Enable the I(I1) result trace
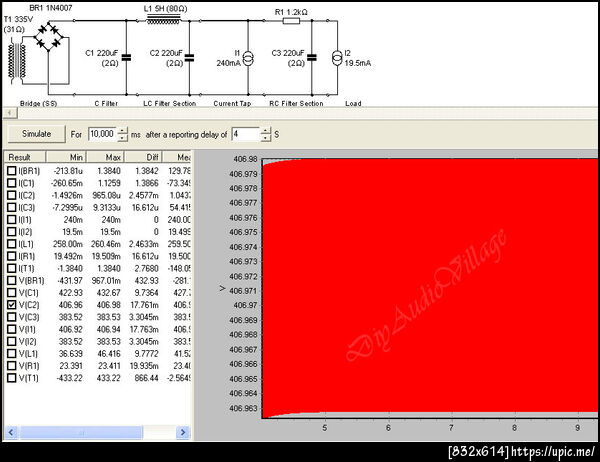The width and height of the screenshot is (600, 462). 12,220
